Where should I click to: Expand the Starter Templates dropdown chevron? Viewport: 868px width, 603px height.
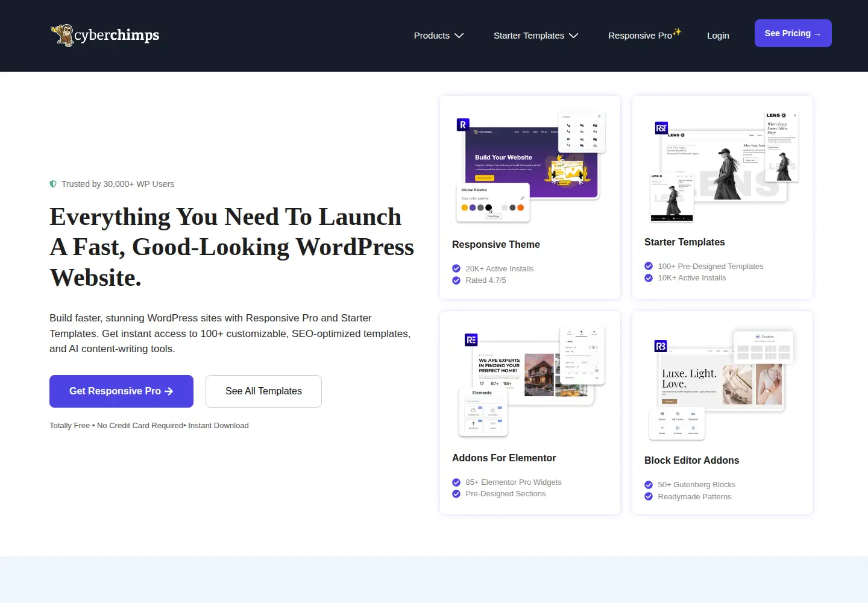(x=573, y=36)
